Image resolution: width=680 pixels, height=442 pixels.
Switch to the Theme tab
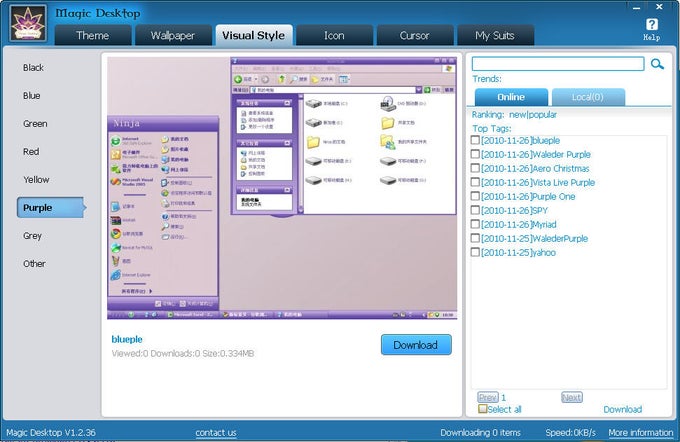[93, 35]
